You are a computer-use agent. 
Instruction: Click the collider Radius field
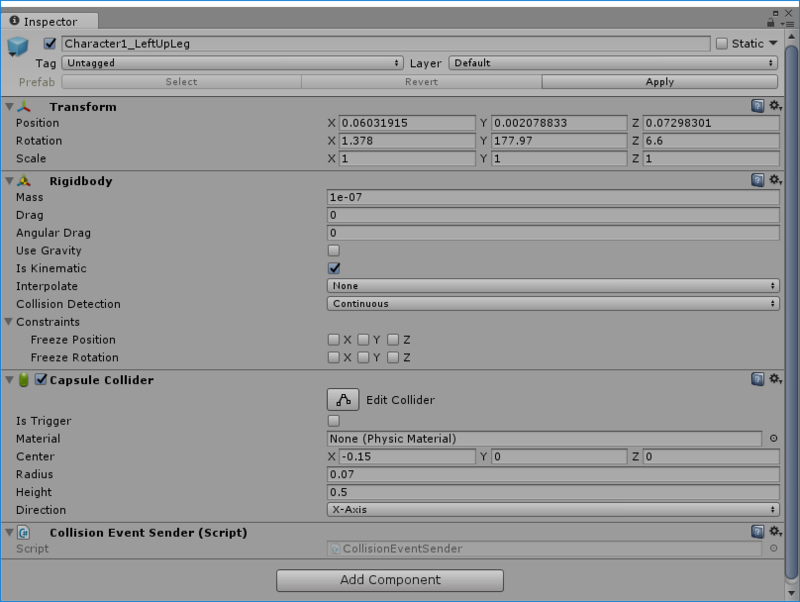tap(553, 474)
